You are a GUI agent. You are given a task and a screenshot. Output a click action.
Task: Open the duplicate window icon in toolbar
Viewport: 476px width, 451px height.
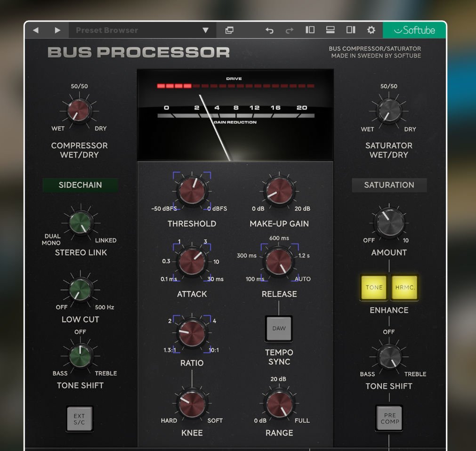point(229,30)
